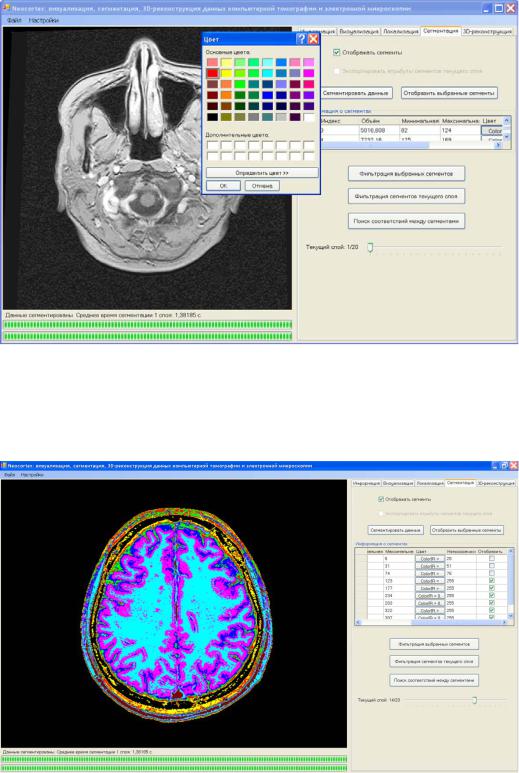
Task: Click Отмена to cancel the color dialog
Action: click(262, 186)
